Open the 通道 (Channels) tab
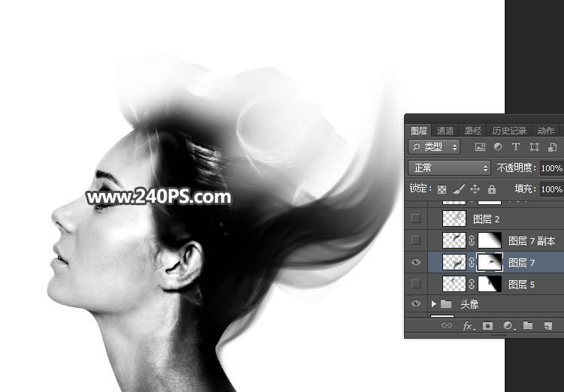This screenshot has height=392, width=564. click(x=445, y=131)
